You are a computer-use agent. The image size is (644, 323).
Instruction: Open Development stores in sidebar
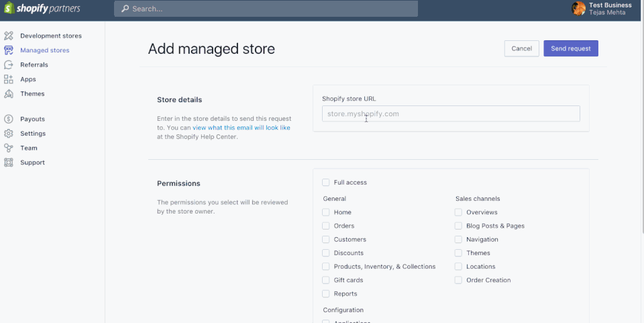pos(51,36)
